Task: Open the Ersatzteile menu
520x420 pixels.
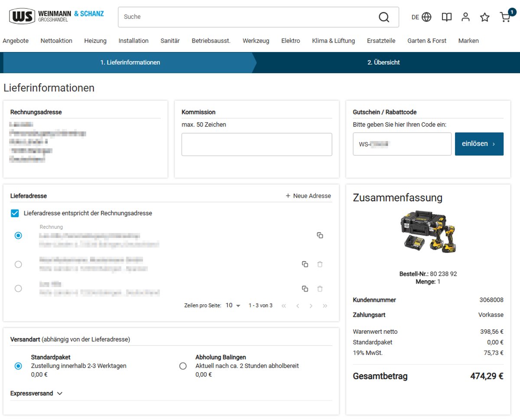Action: click(381, 41)
